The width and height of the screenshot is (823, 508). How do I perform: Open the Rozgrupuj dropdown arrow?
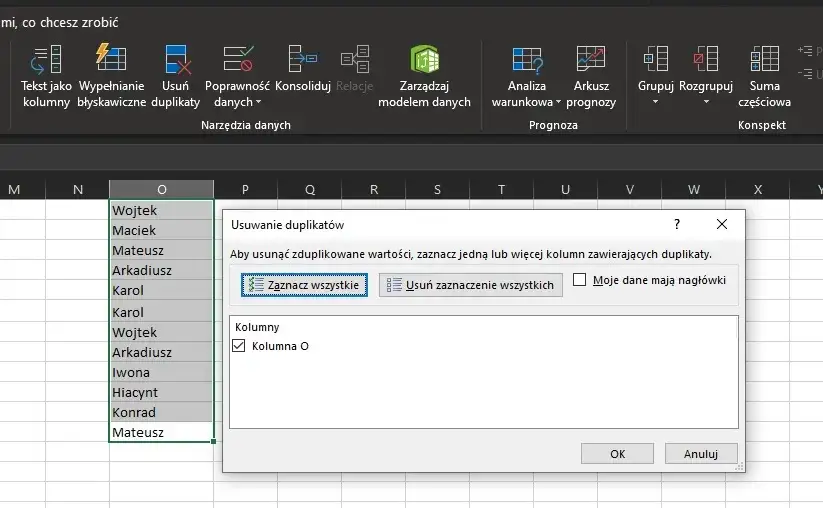706,102
